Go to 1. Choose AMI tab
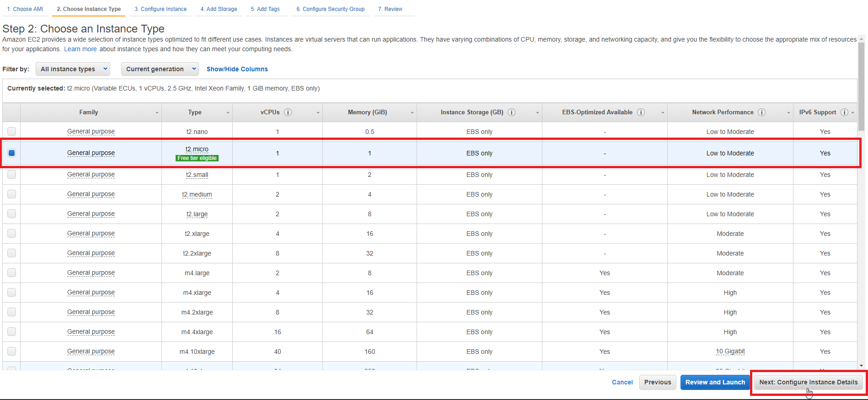The width and height of the screenshot is (868, 400). click(x=25, y=9)
